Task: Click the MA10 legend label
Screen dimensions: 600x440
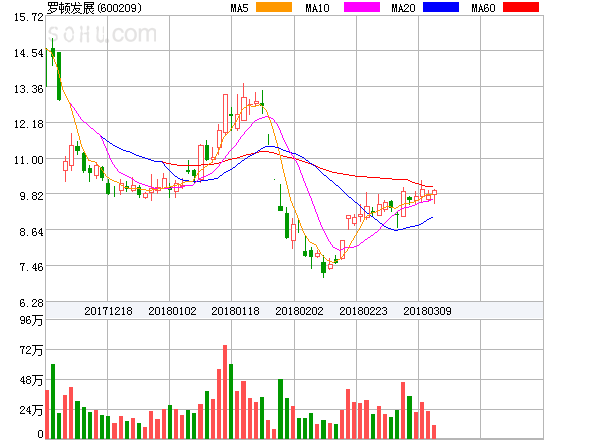Action: 317,8
